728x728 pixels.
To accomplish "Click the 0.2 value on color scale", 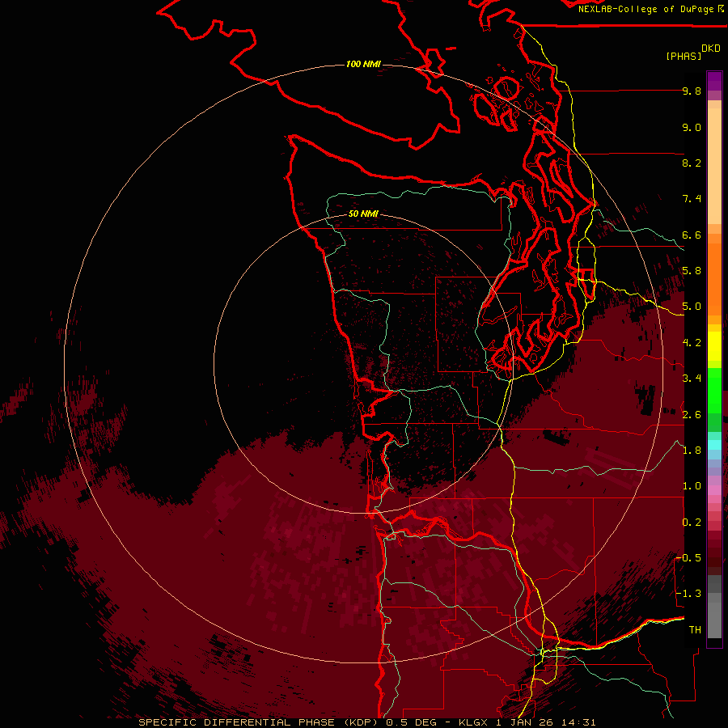I will point(692,522).
